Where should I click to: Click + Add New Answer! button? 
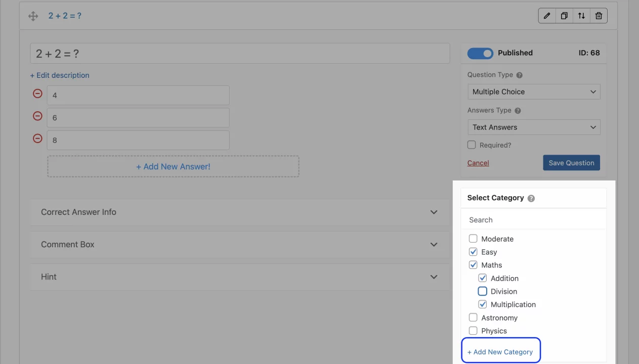(173, 166)
